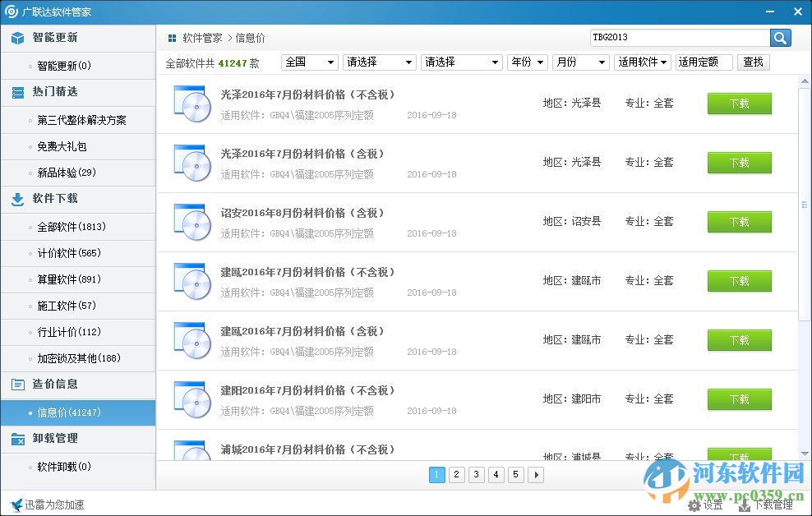The width and height of the screenshot is (812, 516).
Task: Click the 软件管家 breadcrumb grid icon
Action: [171, 37]
